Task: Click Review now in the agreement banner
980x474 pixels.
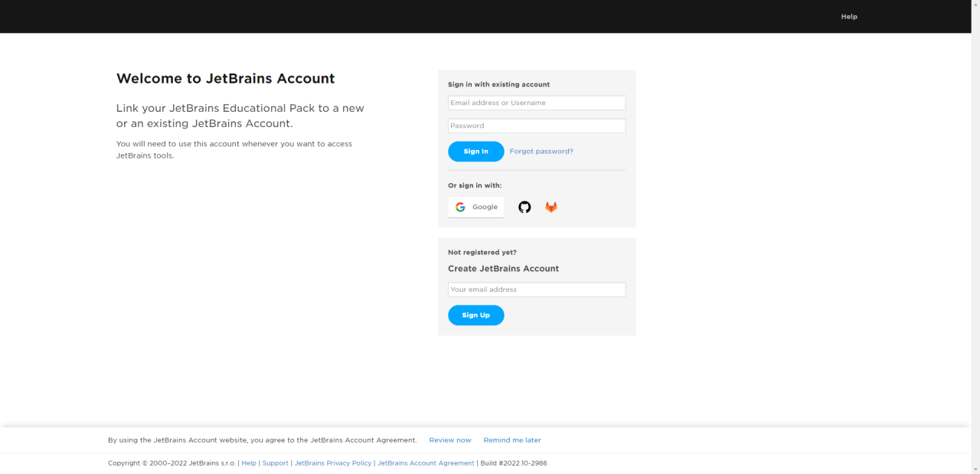Action: click(x=450, y=440)
